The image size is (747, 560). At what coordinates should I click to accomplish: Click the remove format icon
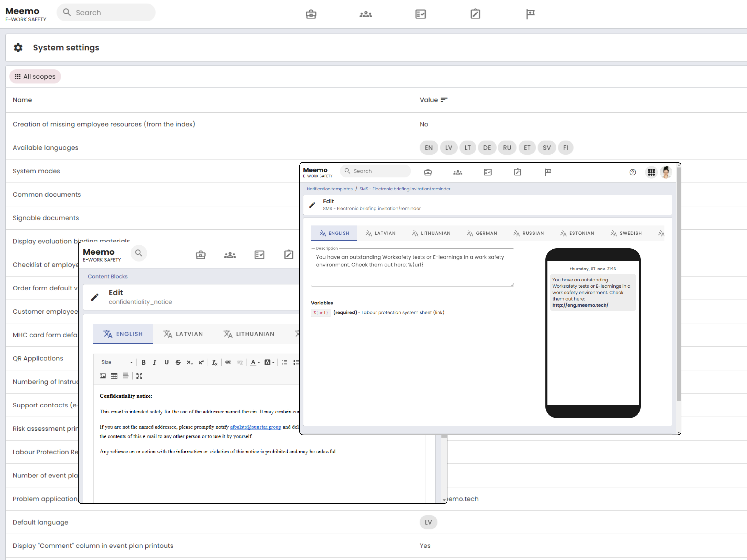coord(214,362)
